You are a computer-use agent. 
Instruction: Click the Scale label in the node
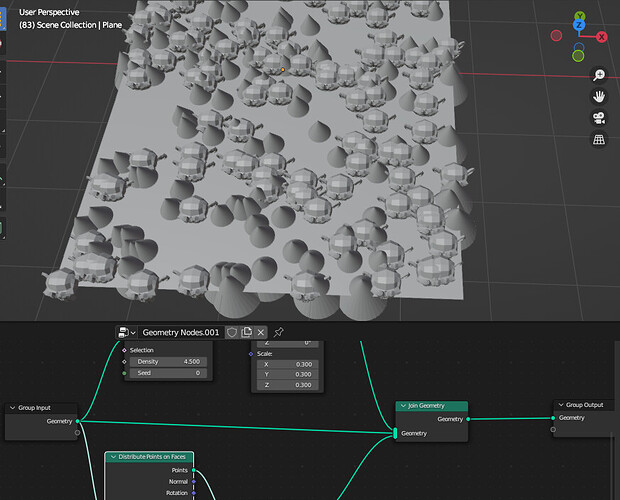pyautogui.click(x=265, y=354)
